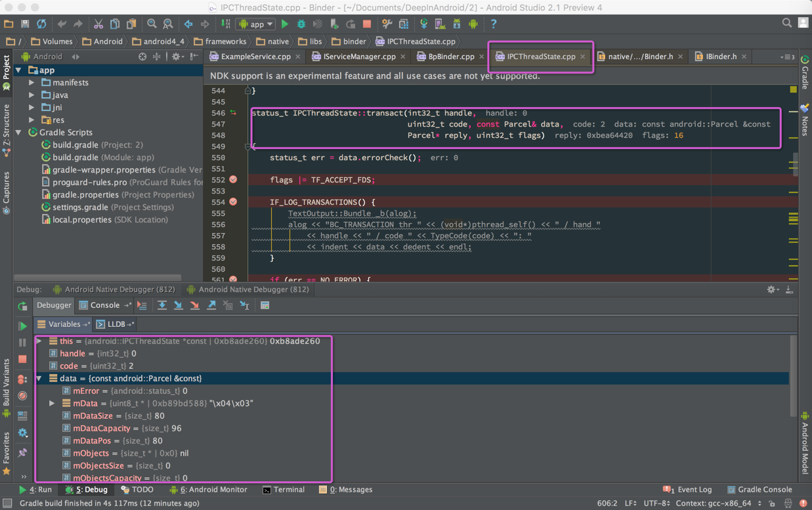Click Show Execution Point icon
812x510 pixels.
pyautogui.click(x=142, y=305)
